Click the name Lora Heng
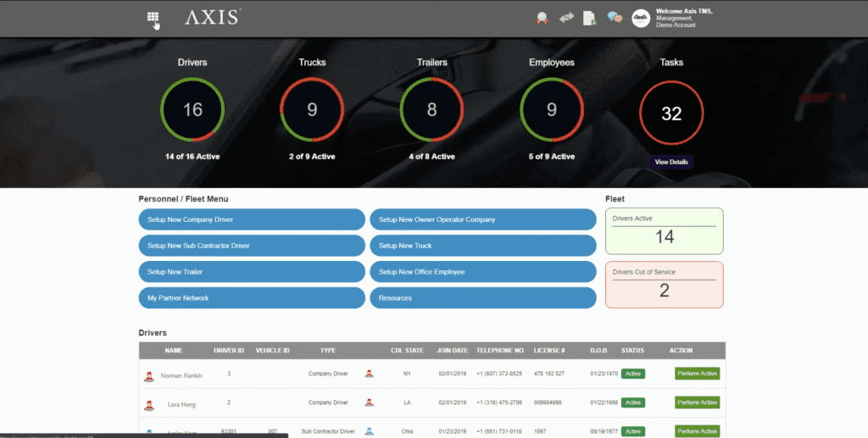The height and width of the screenshot is (438, 868). (x=181, y=405)
